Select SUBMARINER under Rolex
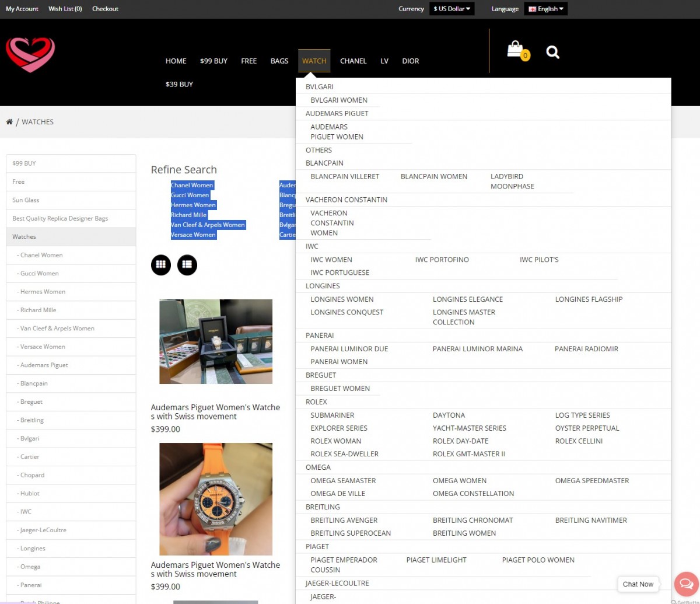This screenshot has height=604, width=700. [332, 416]
